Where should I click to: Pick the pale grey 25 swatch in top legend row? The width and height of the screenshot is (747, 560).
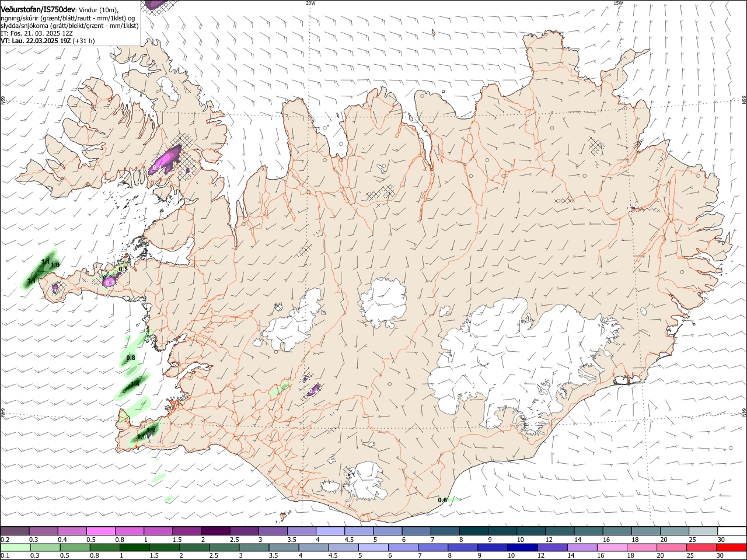[x=704, y=531]
